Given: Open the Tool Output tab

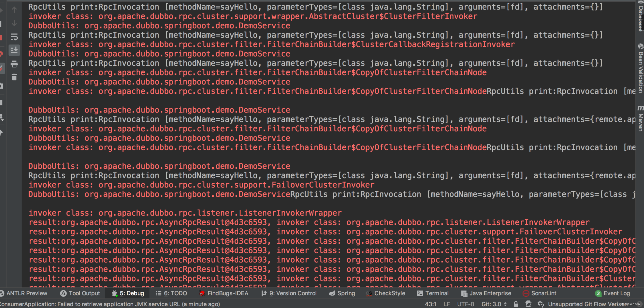Looking at the screenshot, I should [x=80, y=293].
